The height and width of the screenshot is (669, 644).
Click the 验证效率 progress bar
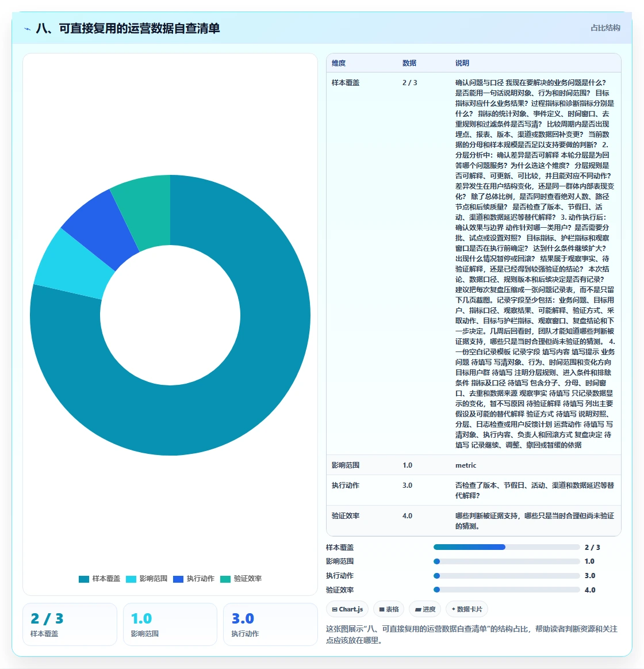pos(507,590)
